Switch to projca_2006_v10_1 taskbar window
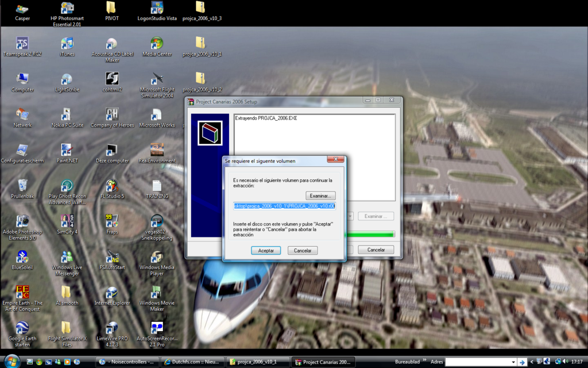588x368 pixels. [258, 362]
